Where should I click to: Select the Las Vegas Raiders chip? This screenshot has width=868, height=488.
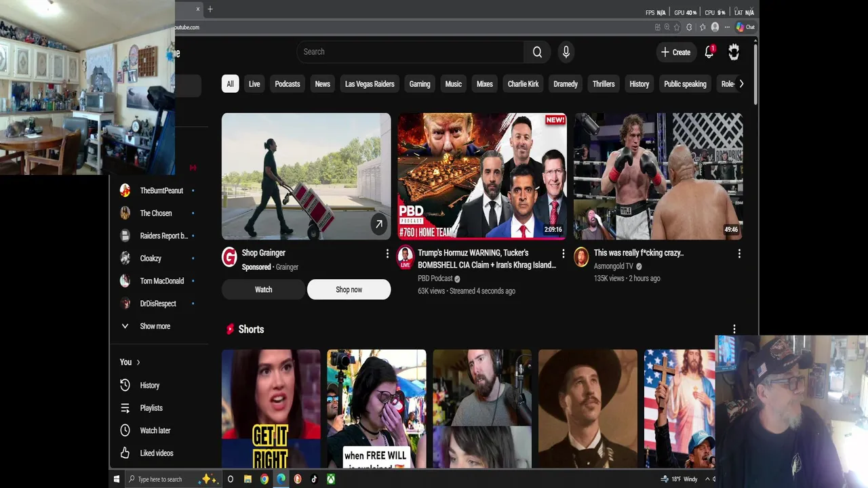(x=370, y=84)
